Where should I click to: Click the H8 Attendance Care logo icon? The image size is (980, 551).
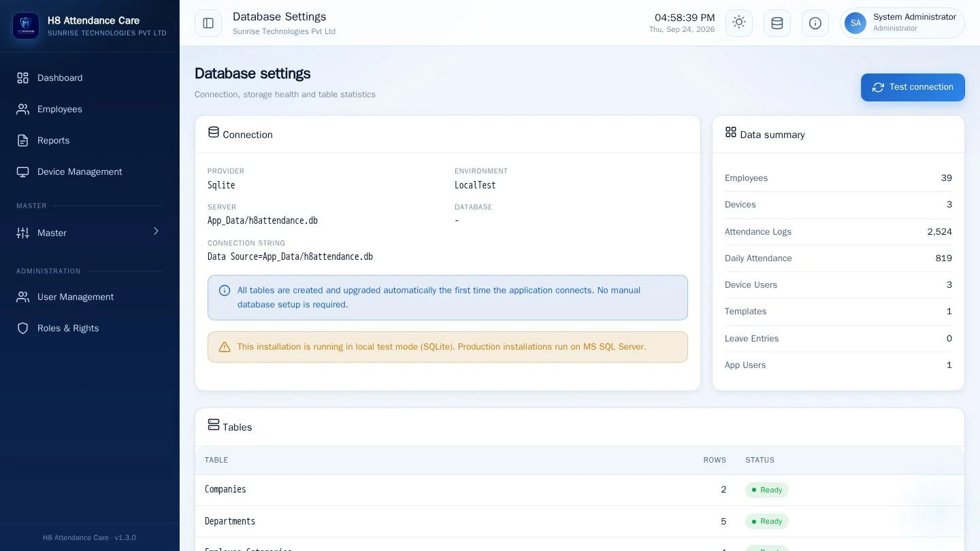click(x=26, y=26)
